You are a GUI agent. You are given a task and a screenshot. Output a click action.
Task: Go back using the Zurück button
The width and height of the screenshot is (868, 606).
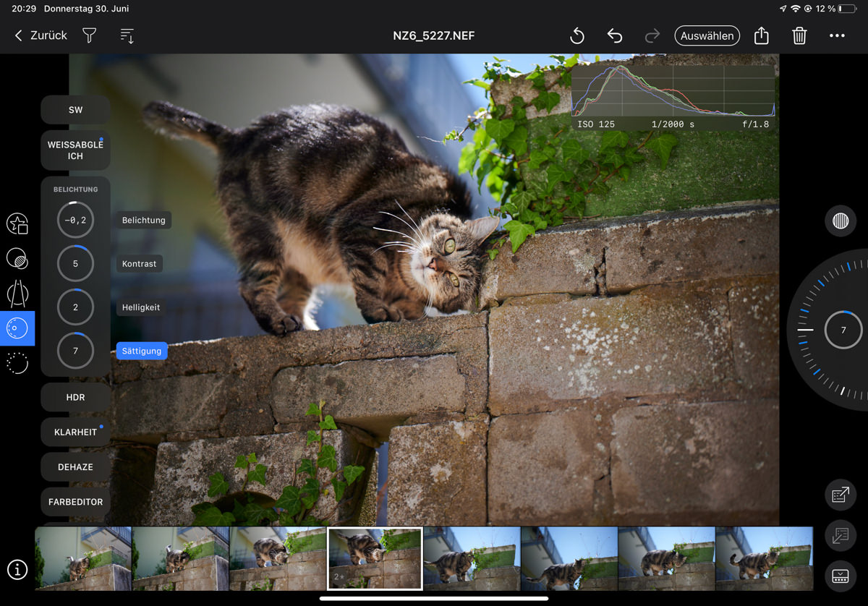click(x=41, y=35)
